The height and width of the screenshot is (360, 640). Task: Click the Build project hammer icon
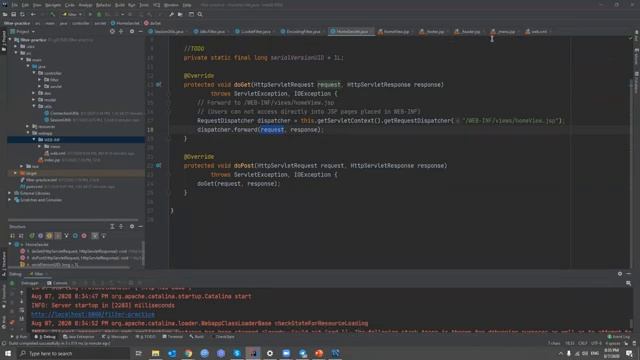[52, 14]
